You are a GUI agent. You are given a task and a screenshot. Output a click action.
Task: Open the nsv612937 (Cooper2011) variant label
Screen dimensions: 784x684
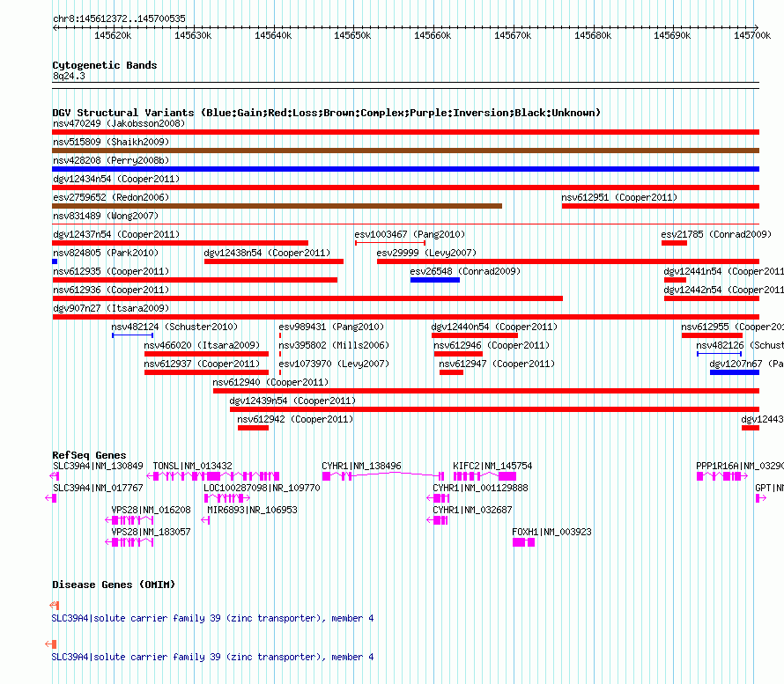pyautogui.click(x=202, y=364)
